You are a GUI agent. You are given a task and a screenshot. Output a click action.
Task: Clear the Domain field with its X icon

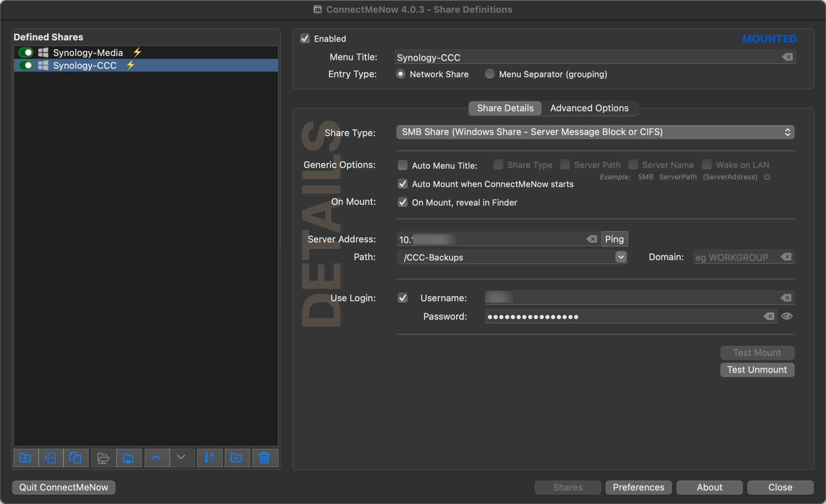[x=786, y=257]
